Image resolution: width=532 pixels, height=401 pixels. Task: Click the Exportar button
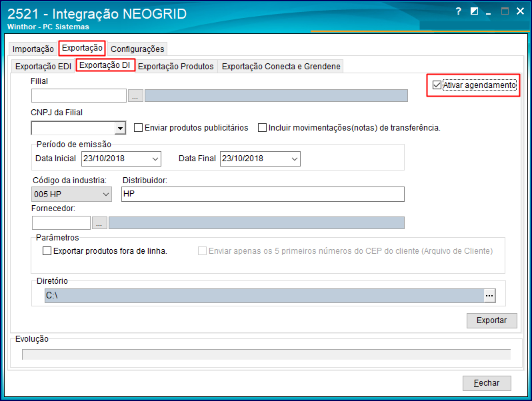tap(491, 320)
